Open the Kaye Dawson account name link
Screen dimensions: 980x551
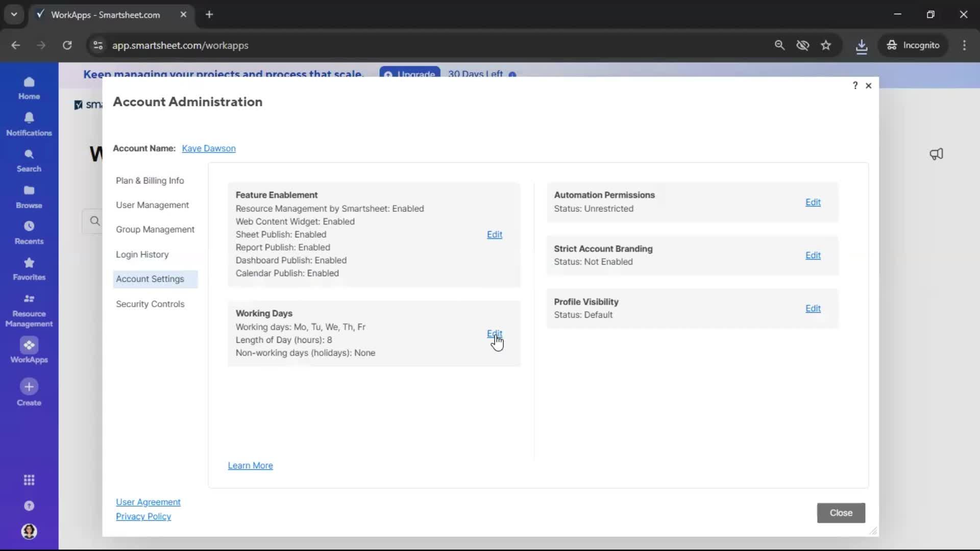(209, 148)
